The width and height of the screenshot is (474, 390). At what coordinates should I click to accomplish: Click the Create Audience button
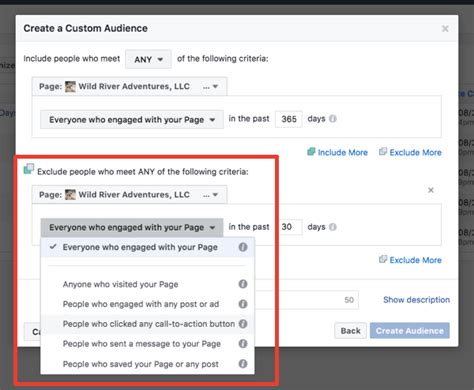[x=410, y=331]
